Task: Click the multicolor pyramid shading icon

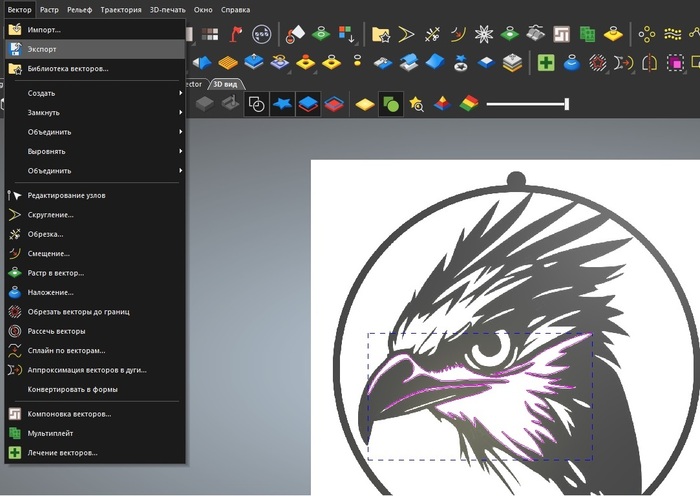Action: [x=442, y=104]
